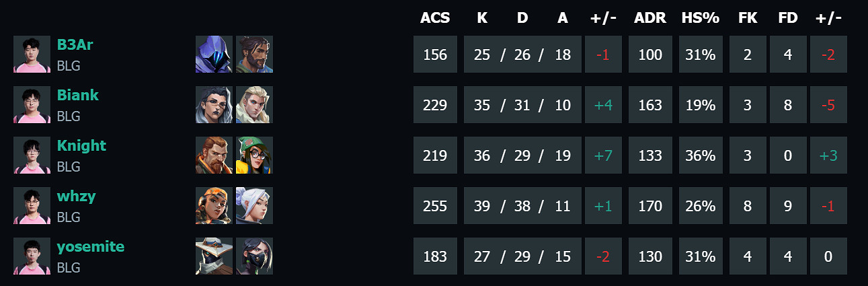Click yosemite's Viper agent icon
This screenshot has width=868, height=286.
[x=254, y=256]
